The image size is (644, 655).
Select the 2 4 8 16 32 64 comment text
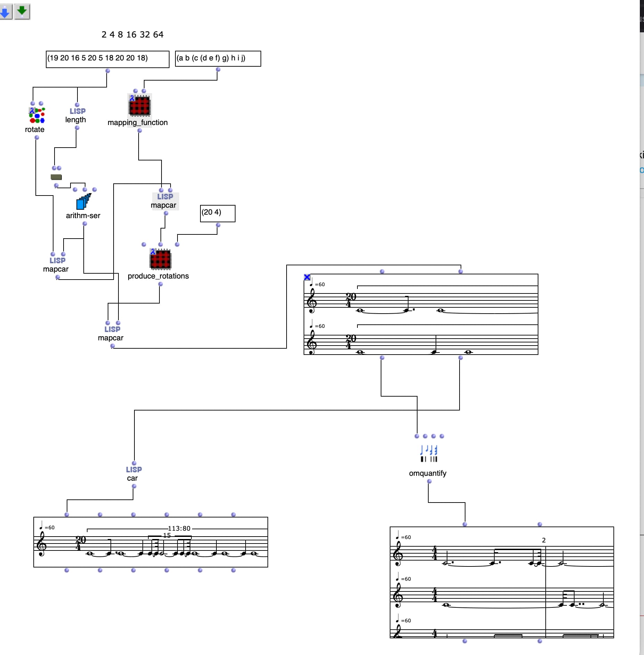click(x=132, y=34)
